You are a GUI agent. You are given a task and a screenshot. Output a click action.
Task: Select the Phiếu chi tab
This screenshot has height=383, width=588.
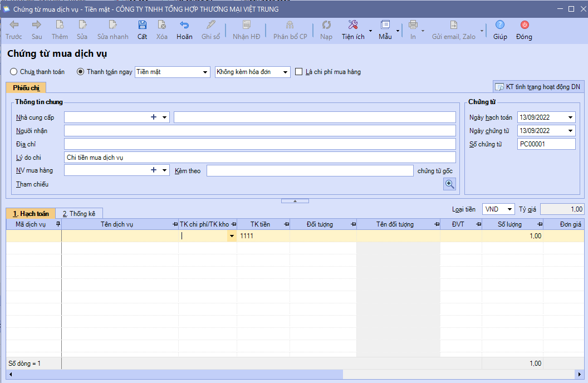point(26,87)
